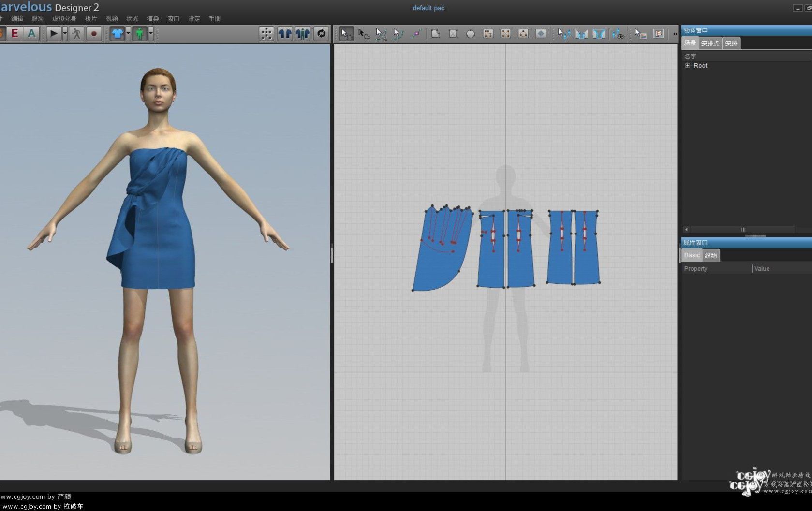Open the avatar display dropdown arrow
The image size is (812, 511).
(151, 33)
